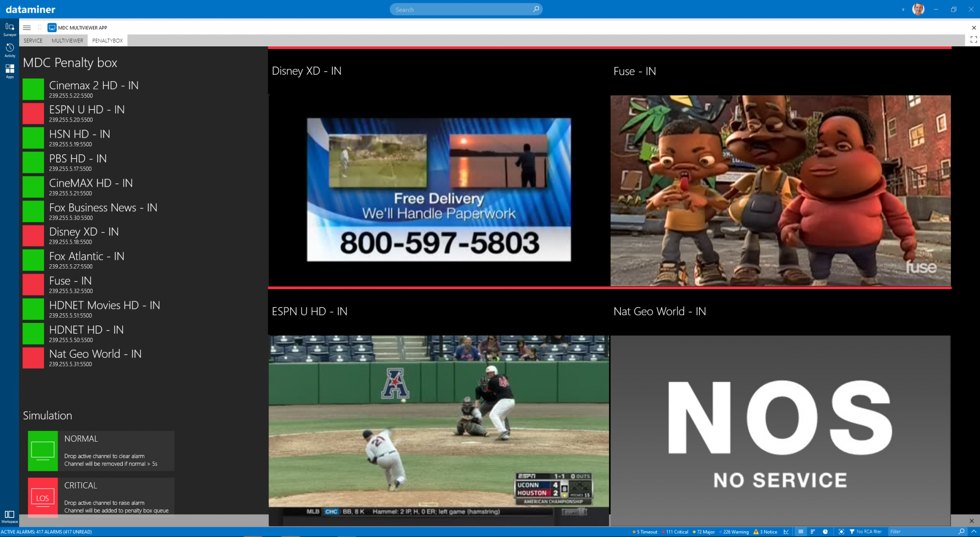The image size is (980, 537).
Task: Open the Surveyor sidebar panel
Action: point(9,29)
